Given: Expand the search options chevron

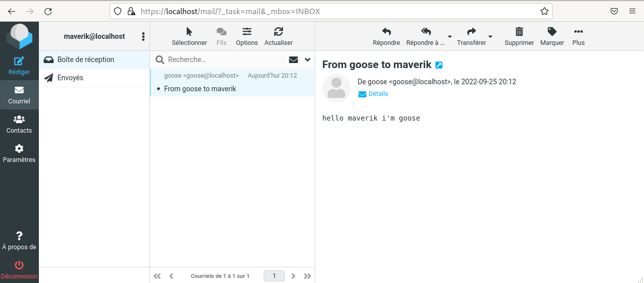Looking at the screenshot, I should click(308, 60).
